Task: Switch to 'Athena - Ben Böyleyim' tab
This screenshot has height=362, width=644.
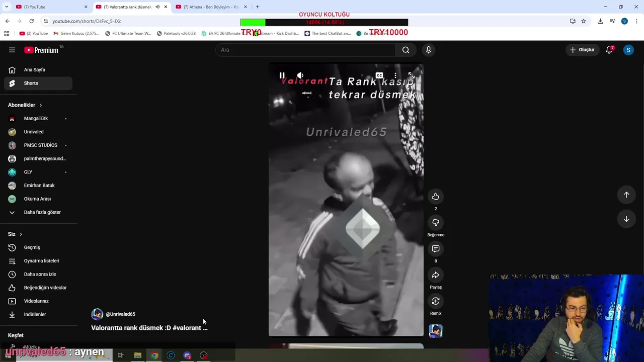Action: [x=210, y=7]
